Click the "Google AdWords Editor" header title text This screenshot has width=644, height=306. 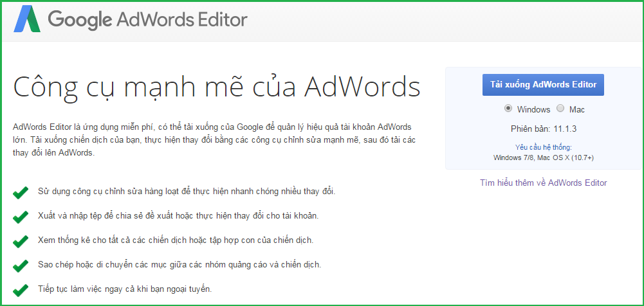(x=147, y=20)
